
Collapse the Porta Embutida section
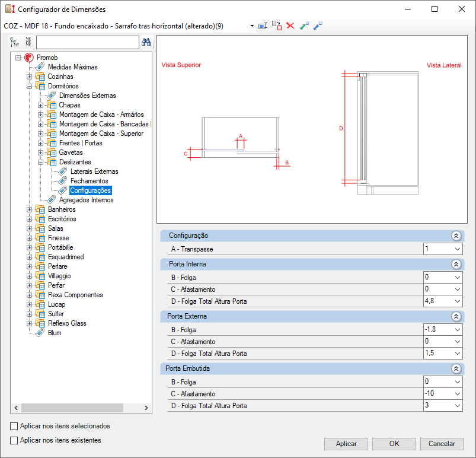click(456, 368)
